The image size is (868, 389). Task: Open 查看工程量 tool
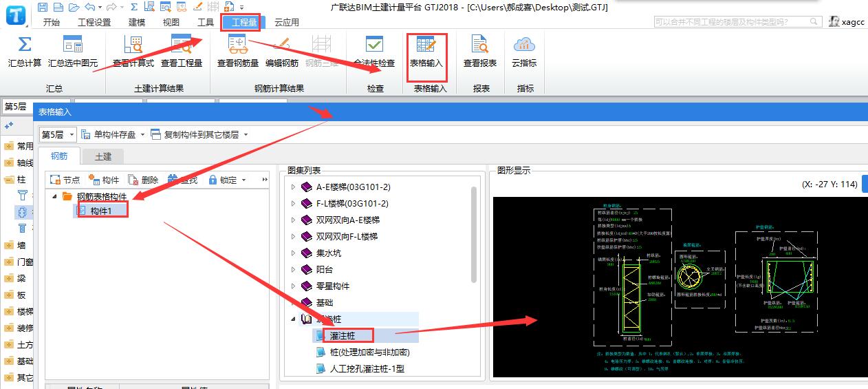182,52
